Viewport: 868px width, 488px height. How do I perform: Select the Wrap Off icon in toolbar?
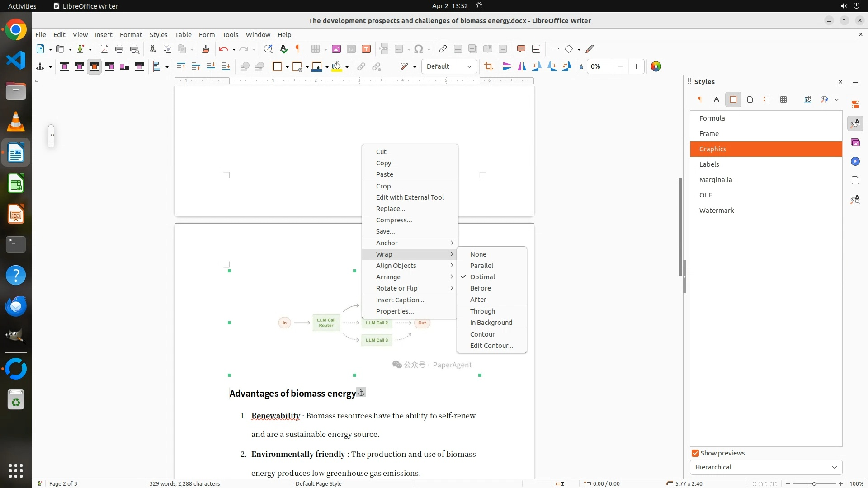(65, 66)
